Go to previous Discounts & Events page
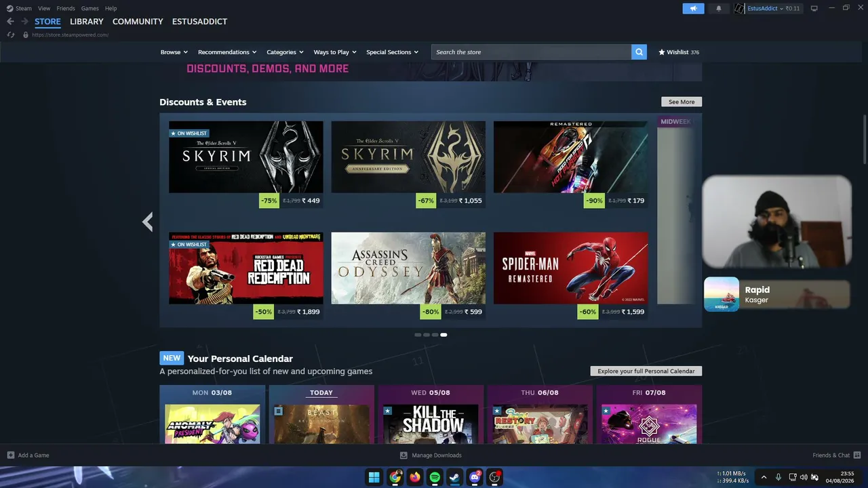This screenshot has width=868, height=488. (147, 222)
